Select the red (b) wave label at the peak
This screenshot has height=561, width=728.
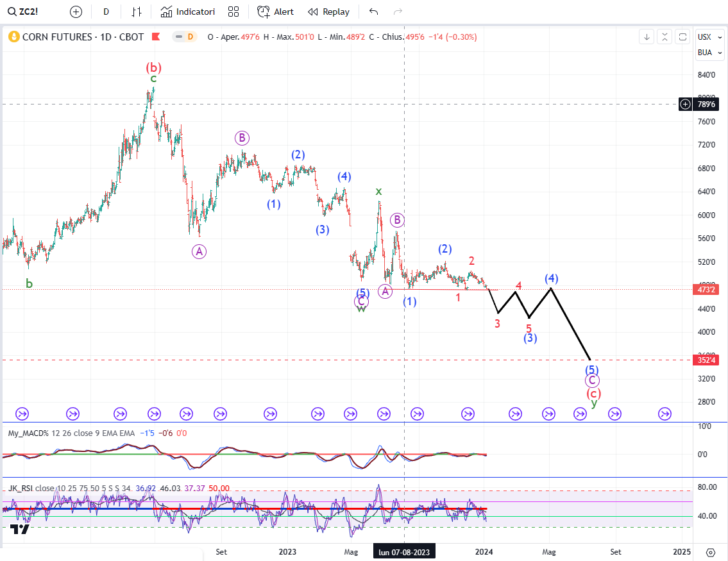pyautogui.click(x=154, y=68)
